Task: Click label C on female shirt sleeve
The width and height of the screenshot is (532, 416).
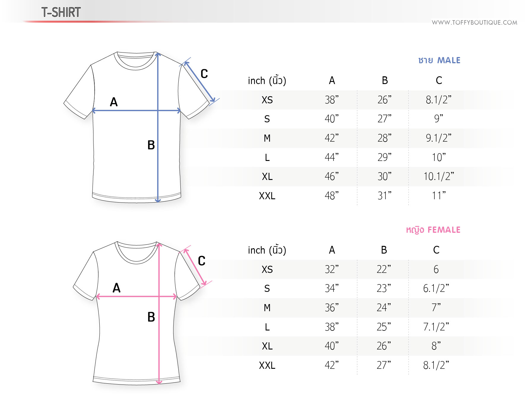Action: [201, 261]
